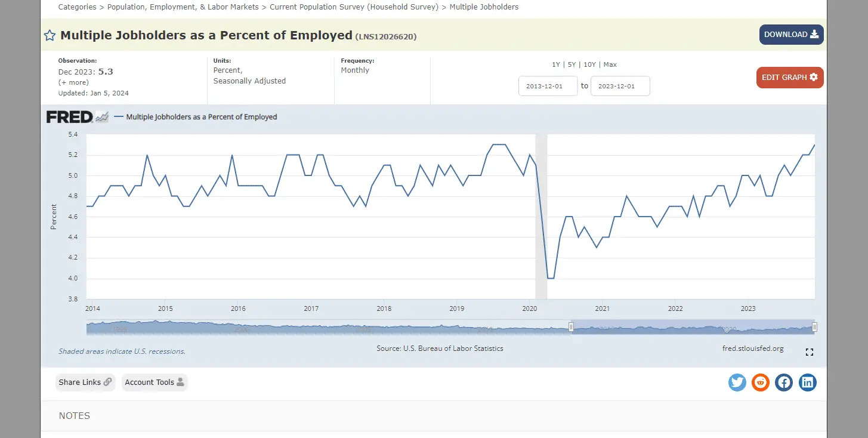This screenshot has width=868, height=438.
Task: Select the 10Y time range
Action: (x=589, y=64)
